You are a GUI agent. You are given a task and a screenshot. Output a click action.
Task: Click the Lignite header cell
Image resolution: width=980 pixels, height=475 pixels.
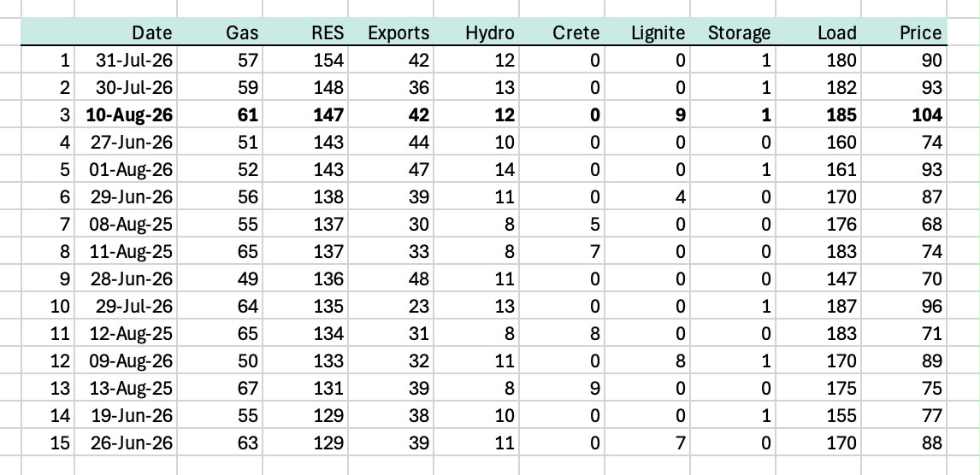[x=647, y=32]
